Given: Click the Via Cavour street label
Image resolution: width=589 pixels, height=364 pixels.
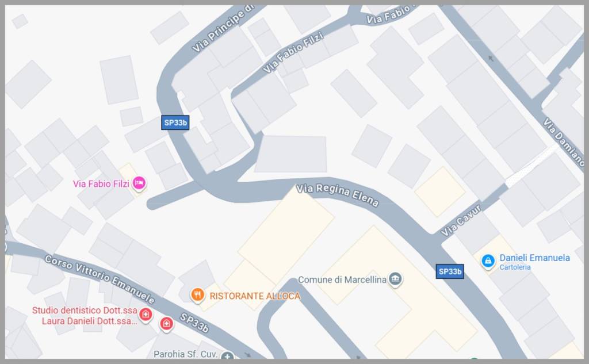Looking at the screenshot, I should coord(461,220).
